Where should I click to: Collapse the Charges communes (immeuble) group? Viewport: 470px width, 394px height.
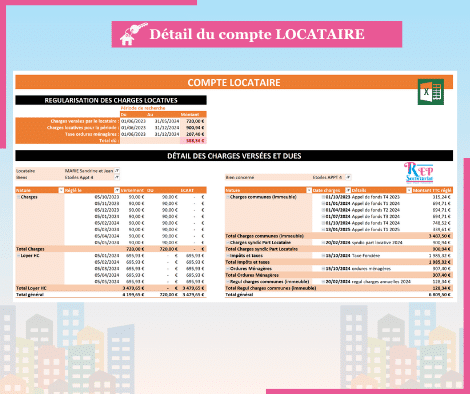pos(228,197)
